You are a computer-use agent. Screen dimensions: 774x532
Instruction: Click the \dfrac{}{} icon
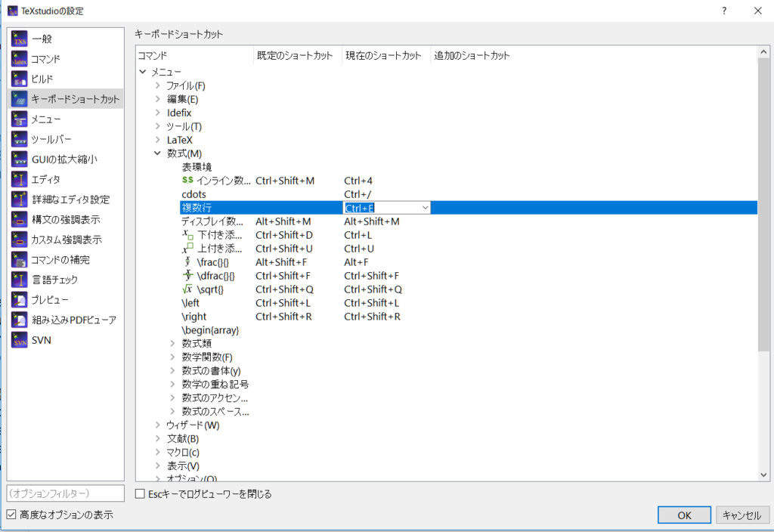coord(187,275)
